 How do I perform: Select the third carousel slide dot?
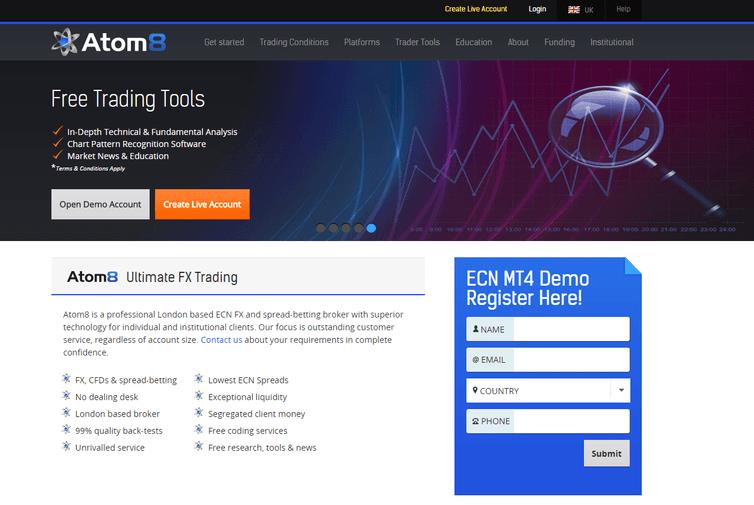(346, 228)
